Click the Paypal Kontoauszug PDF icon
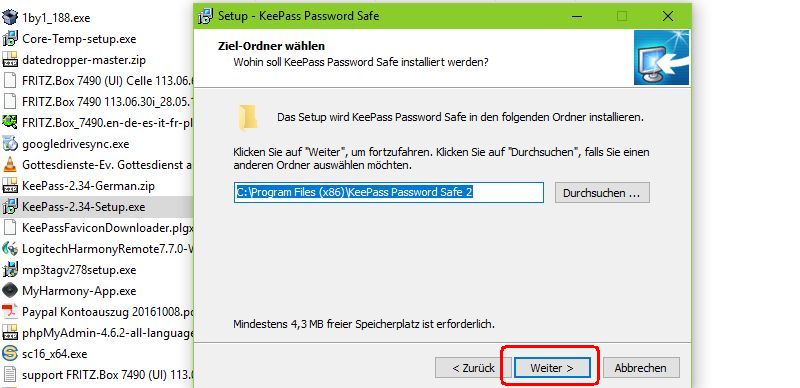This screenshot has height=388, width=800. pos(10,311)
